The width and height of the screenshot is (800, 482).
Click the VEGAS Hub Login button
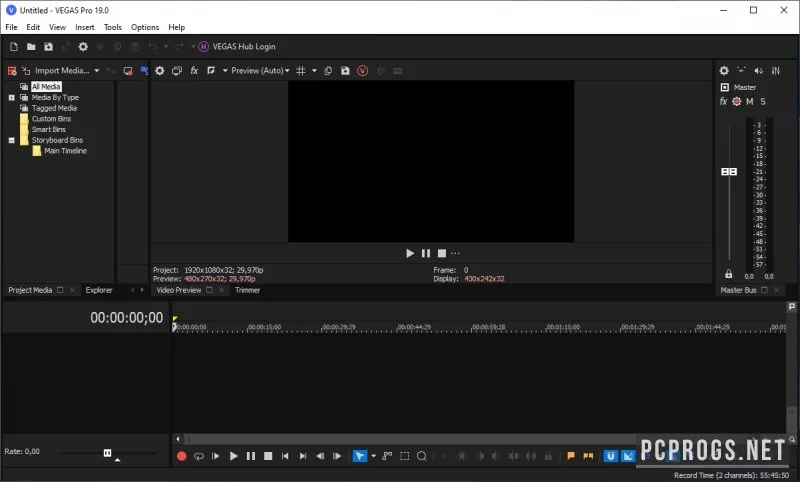pos(237,47)
